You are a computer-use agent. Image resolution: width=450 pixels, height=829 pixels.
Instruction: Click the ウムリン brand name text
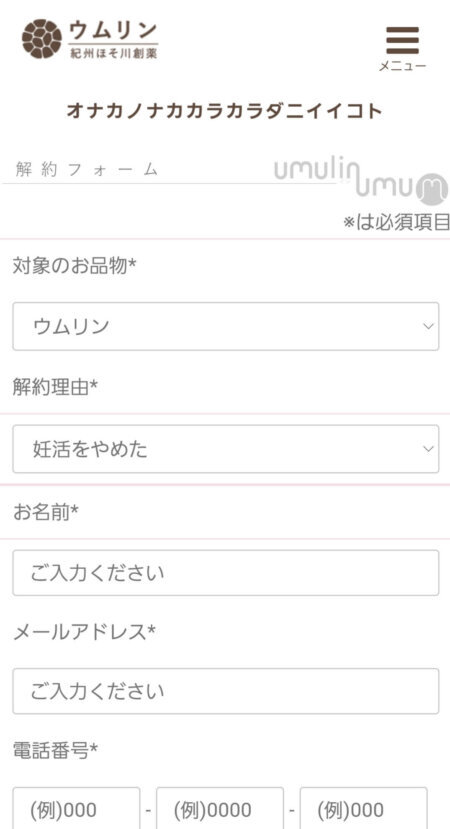tap(113, 31)
